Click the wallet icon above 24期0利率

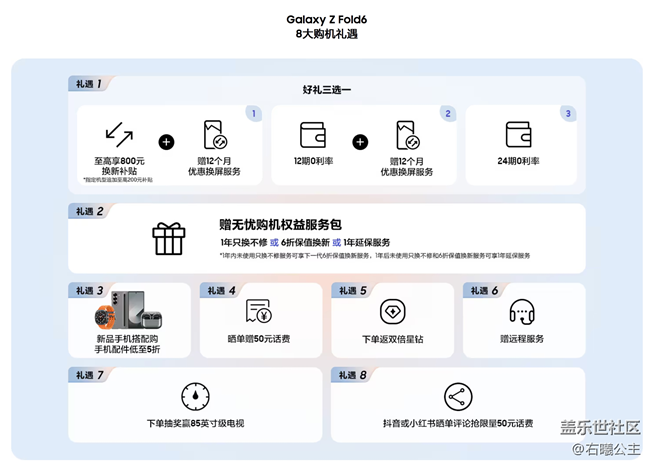[x=518, y=135]
